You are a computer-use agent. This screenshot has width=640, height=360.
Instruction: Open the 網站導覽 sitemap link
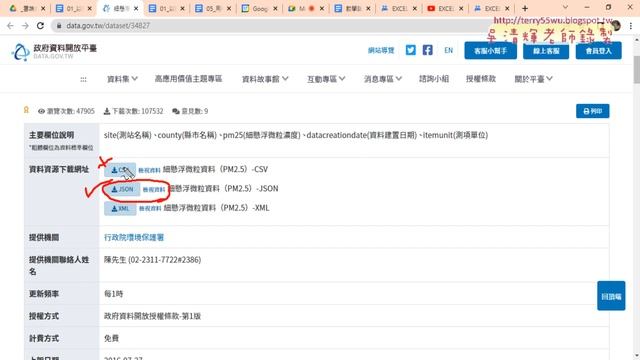381,50
